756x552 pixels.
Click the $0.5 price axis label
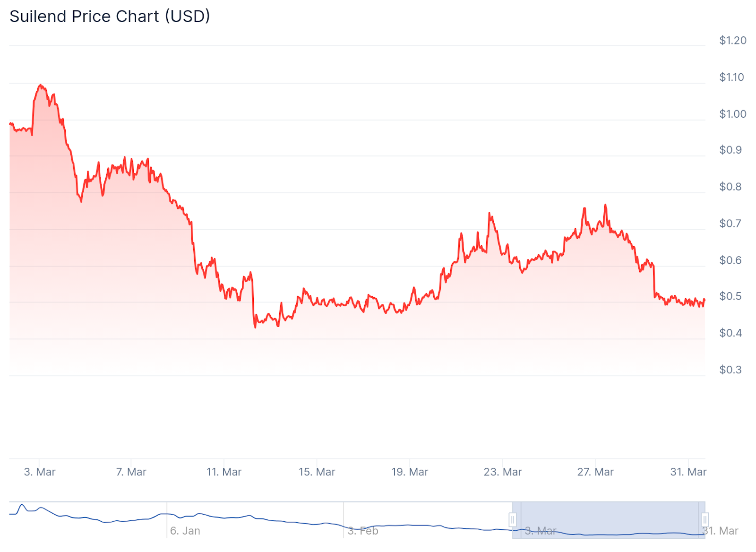point(730,296)
